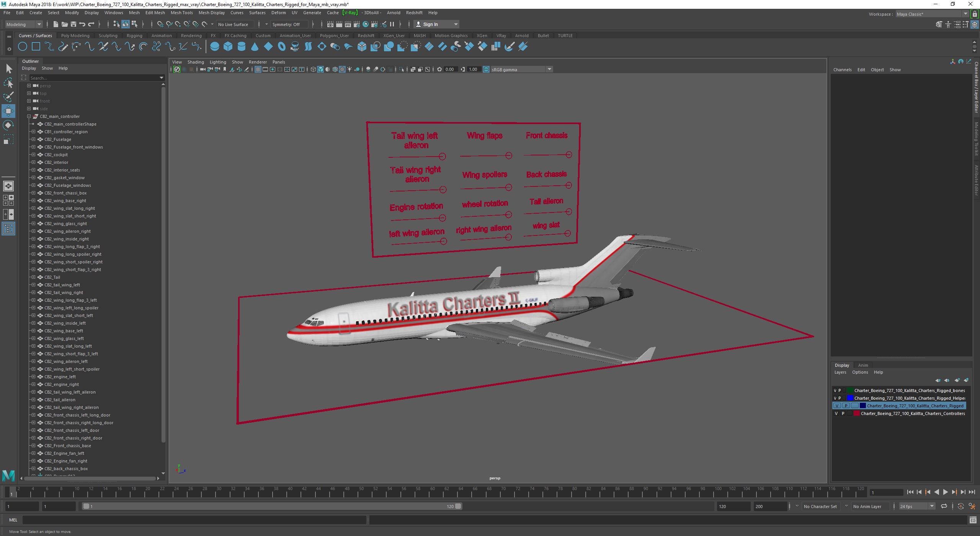Image resolution: width=980 pixels, height=536 pixels.
Task: Open the Render Settings icon
Action: click(x=357, y=24)
